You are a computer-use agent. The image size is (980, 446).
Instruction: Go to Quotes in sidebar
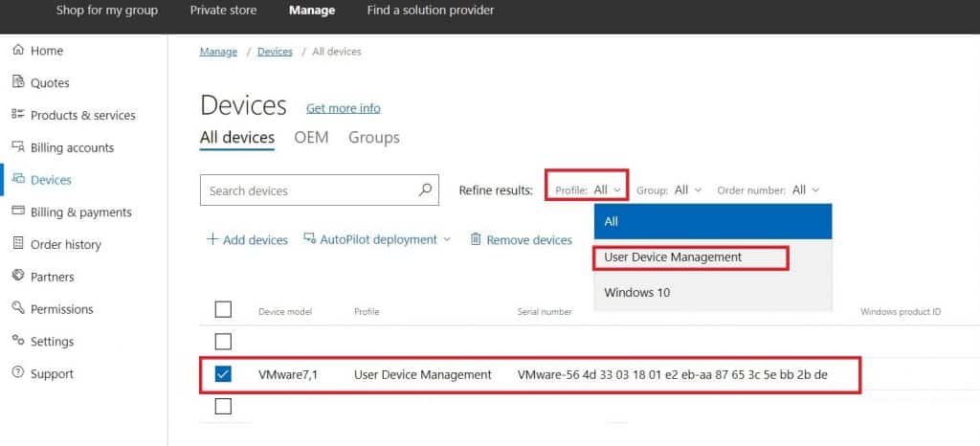click(x=50, y=83)
